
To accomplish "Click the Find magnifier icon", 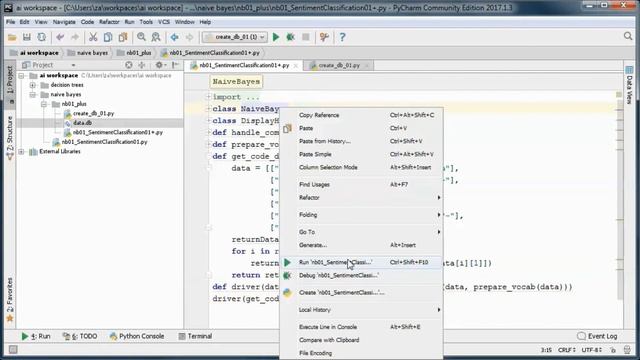I will (141, 37).
